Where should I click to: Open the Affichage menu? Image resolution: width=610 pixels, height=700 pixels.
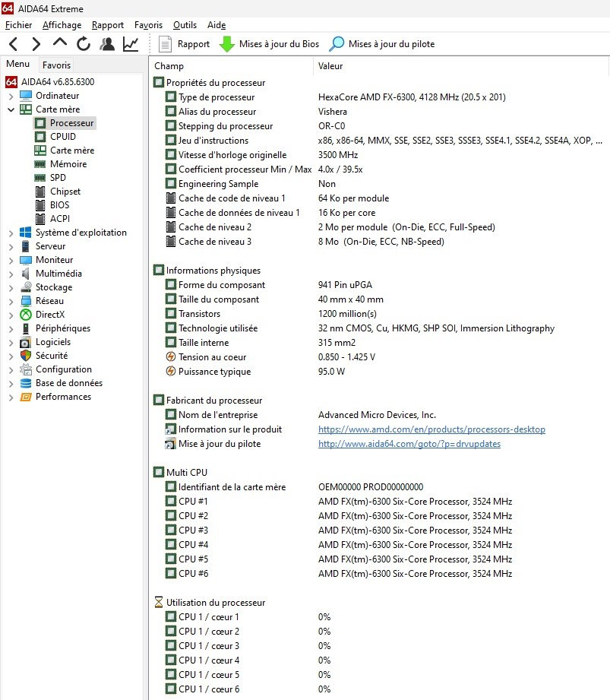point(62,25)
